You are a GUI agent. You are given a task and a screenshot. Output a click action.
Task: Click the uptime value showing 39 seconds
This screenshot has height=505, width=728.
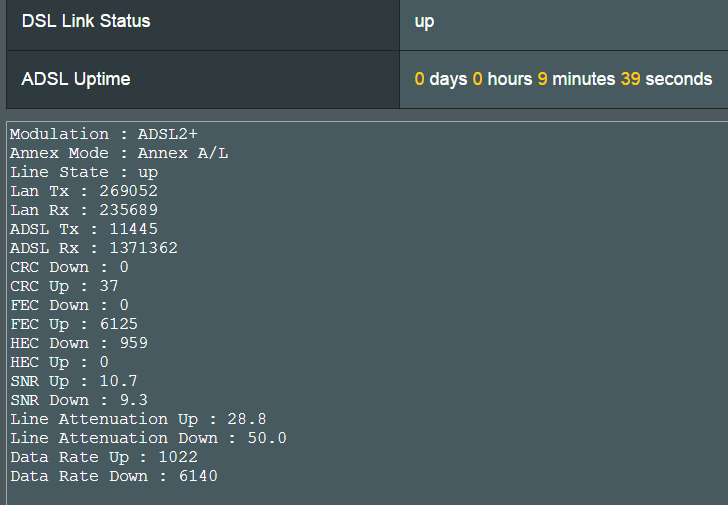pyautogui.click(x=563, y=79)
